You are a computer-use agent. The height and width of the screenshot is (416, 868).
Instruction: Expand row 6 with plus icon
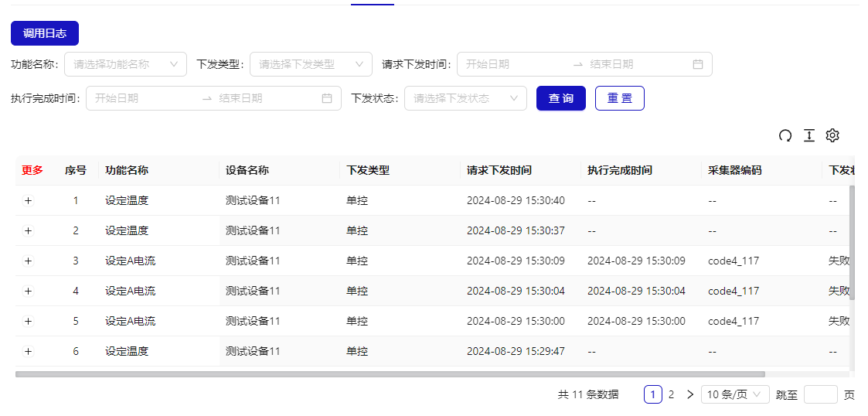coord(29,351)
